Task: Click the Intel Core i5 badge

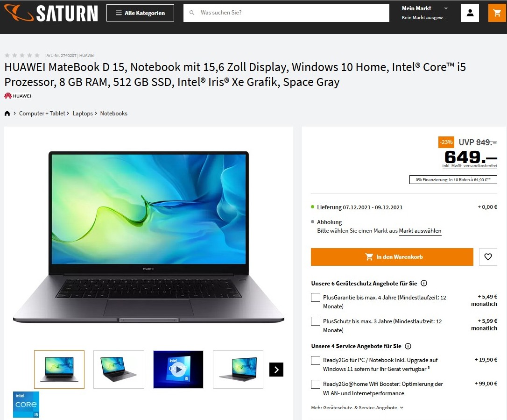Action: 26,405
